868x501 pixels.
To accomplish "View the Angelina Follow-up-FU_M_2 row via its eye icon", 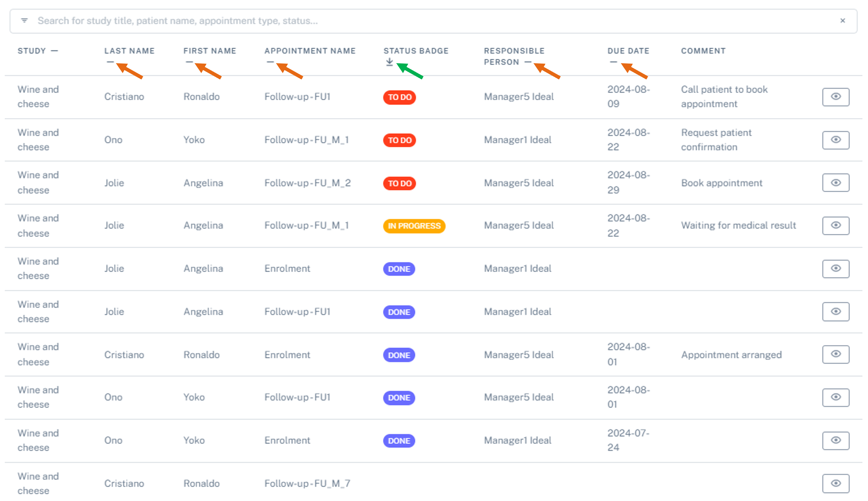I will tap(836, 183).
